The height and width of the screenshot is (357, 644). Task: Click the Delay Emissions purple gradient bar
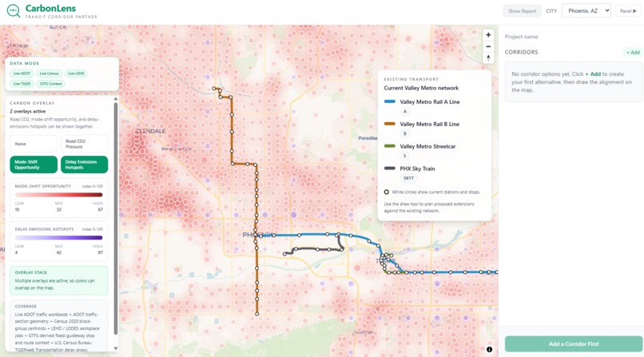(59, 237)
